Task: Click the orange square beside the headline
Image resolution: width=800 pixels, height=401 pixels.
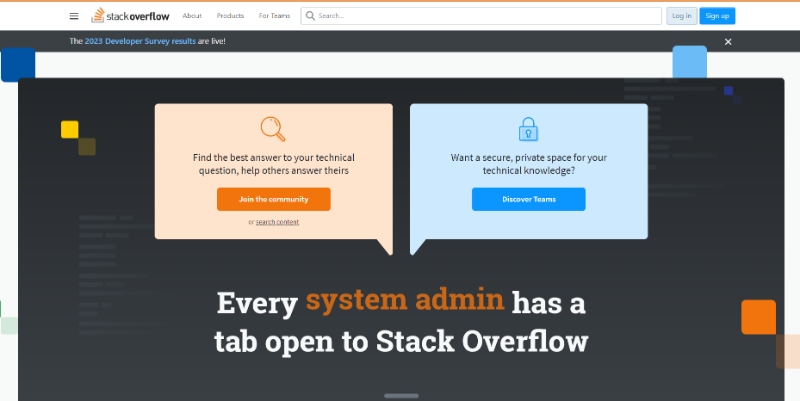Action: click(758, 317)
